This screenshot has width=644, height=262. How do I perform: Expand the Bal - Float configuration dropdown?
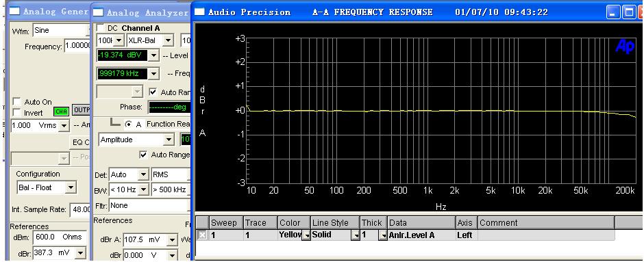[71, 188]
